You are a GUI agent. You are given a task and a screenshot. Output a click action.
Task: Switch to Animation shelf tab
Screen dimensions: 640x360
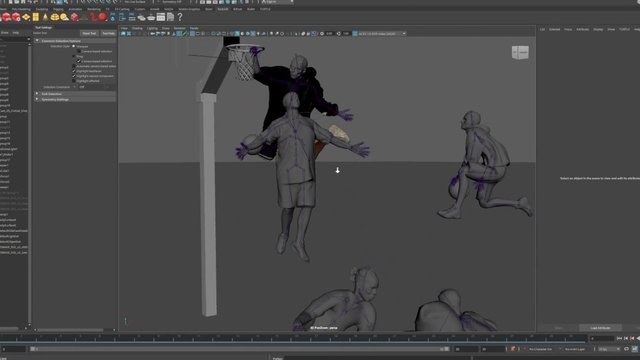click(x=75, y=9)
